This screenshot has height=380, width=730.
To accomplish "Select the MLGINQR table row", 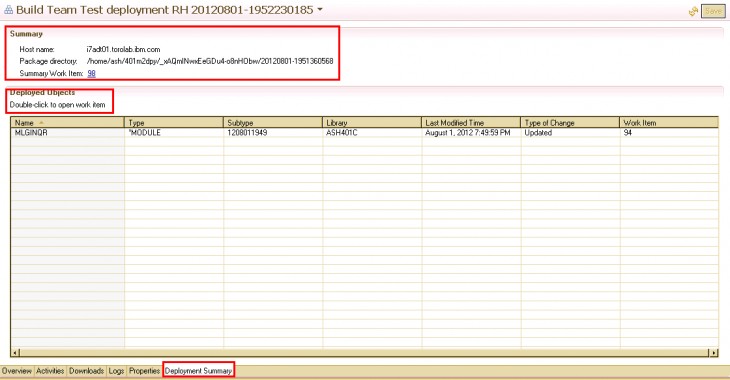I will point(365,133).
